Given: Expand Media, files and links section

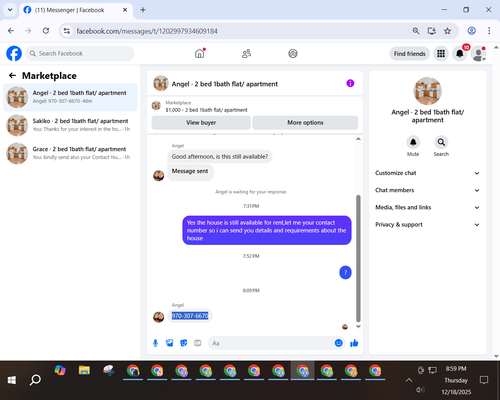Looking at the screenshot, I should tap(428, 207).
